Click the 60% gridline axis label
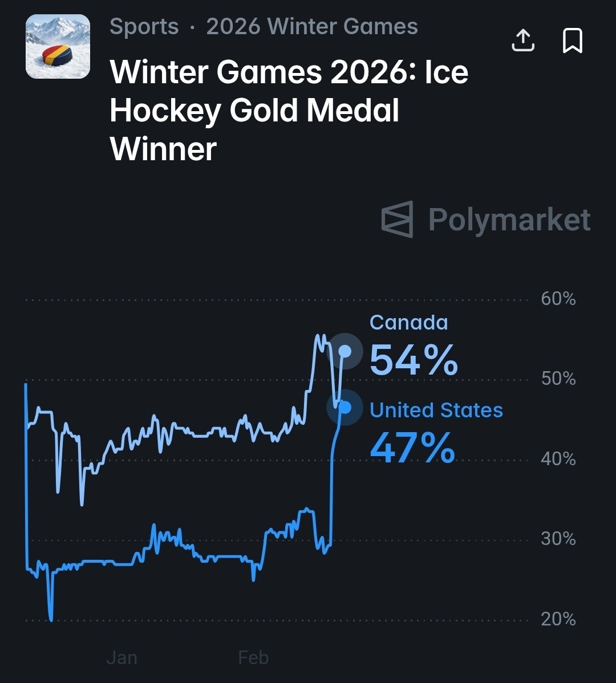This screenshot has height=683, width=616. point(558,299)
